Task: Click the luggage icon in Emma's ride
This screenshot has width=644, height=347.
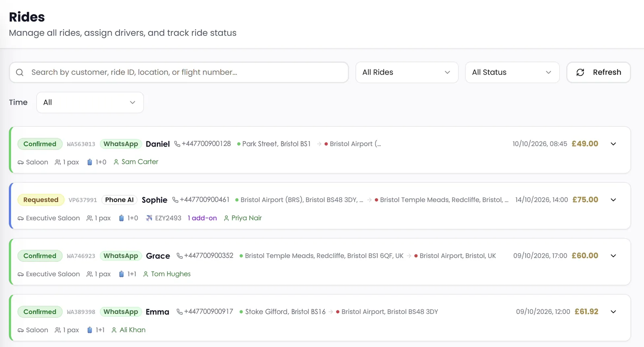Action: (90, 330)
